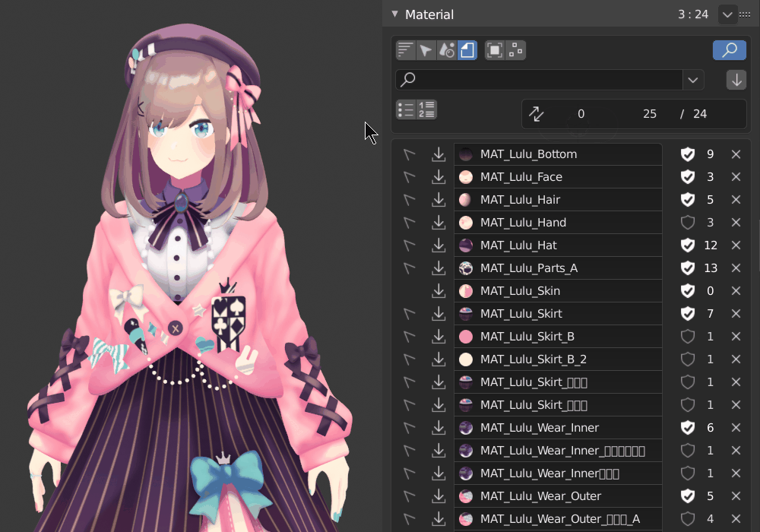
Task: Select the MAT_Lulu_Hair name field
Action: point(558,200)
